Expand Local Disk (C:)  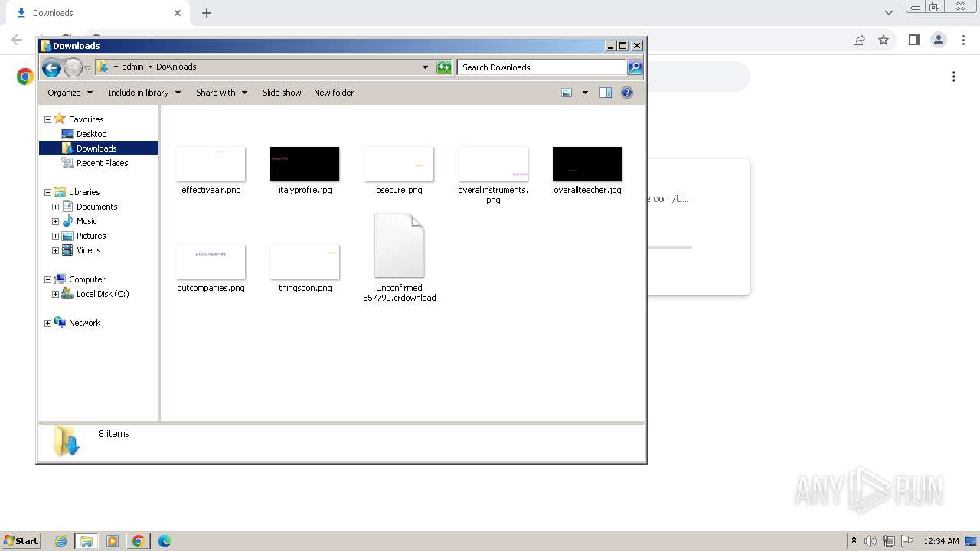(x=55, y=294)
